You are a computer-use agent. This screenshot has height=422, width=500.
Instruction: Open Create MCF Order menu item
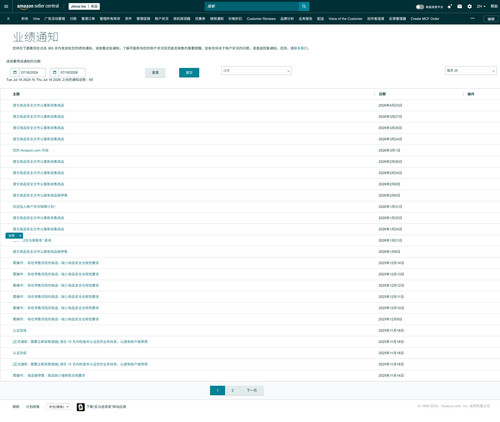coord(425,19)
